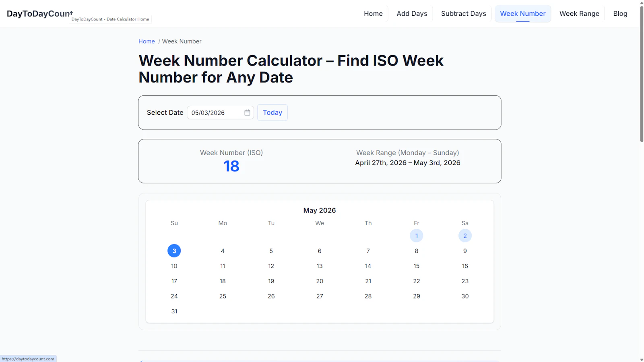The width and height of the screenshot is (644, 362).
Task: Select the Week Number nav tab
Action: (522, 14)
